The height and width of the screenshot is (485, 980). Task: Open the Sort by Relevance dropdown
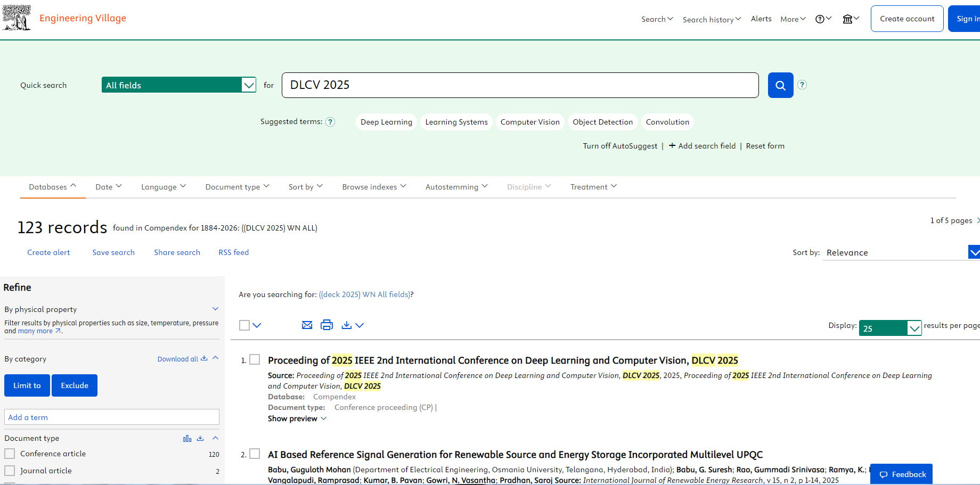[902, 252]
